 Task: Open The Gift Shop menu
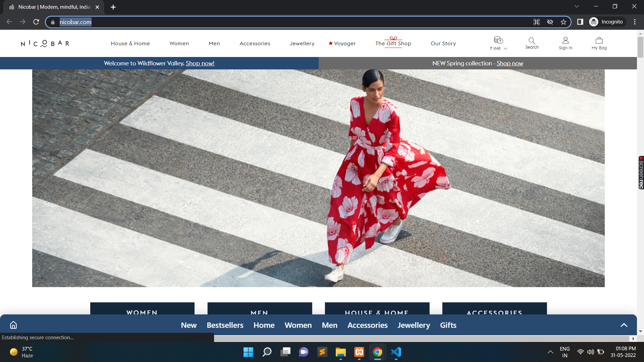pos(393,44)
